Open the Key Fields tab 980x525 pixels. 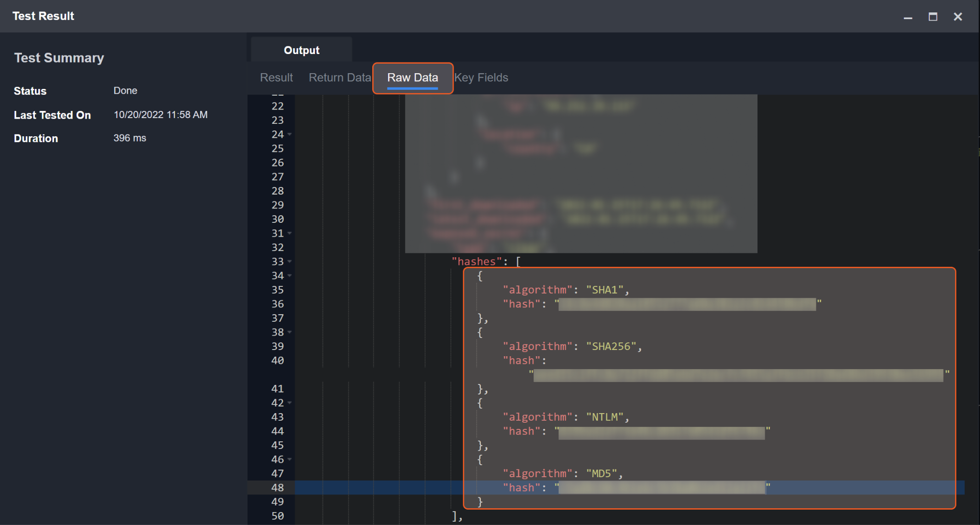click(481, 77)
